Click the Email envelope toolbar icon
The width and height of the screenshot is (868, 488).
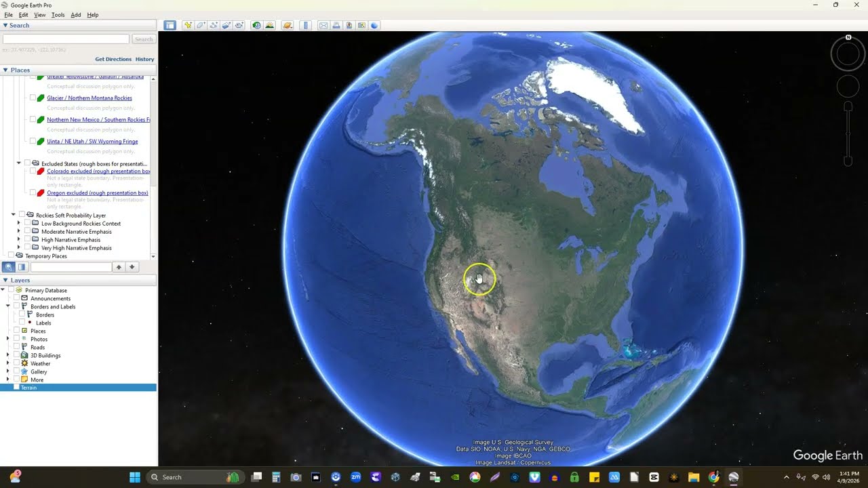[323, 25]
